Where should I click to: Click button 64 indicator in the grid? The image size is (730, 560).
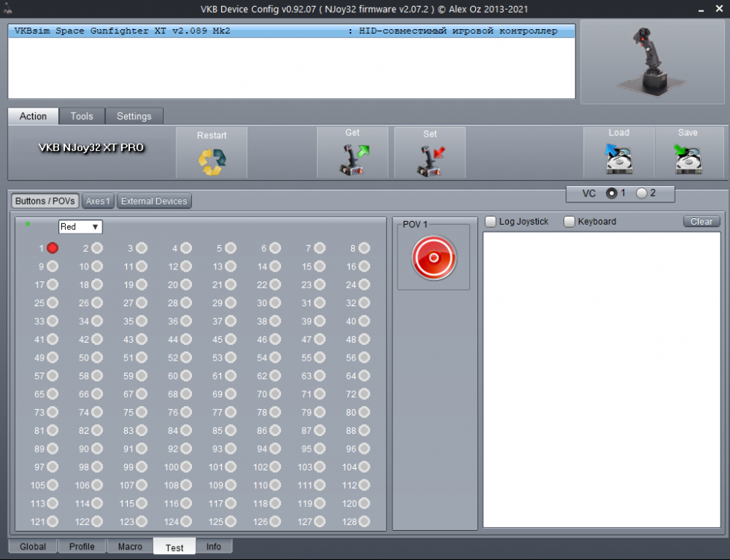363,376
